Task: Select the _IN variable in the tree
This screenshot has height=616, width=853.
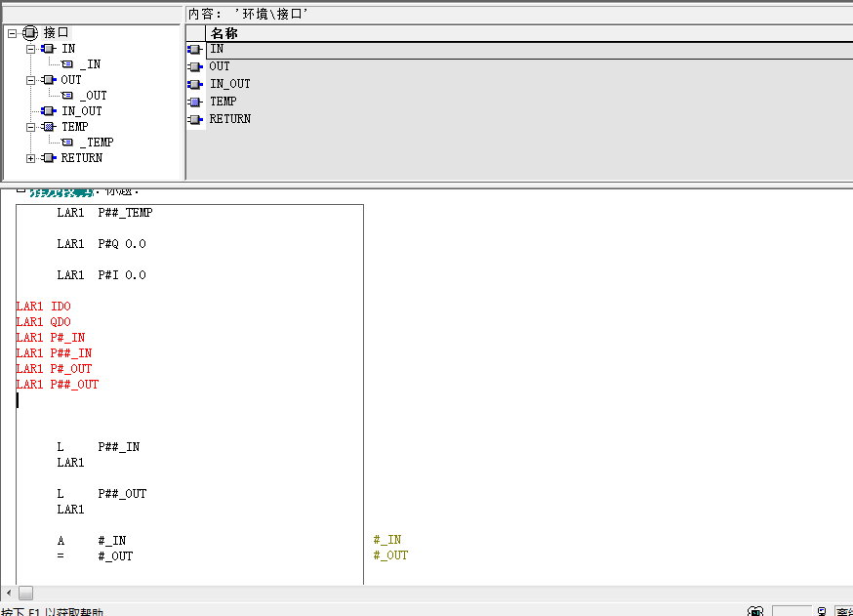Action: 91,64
